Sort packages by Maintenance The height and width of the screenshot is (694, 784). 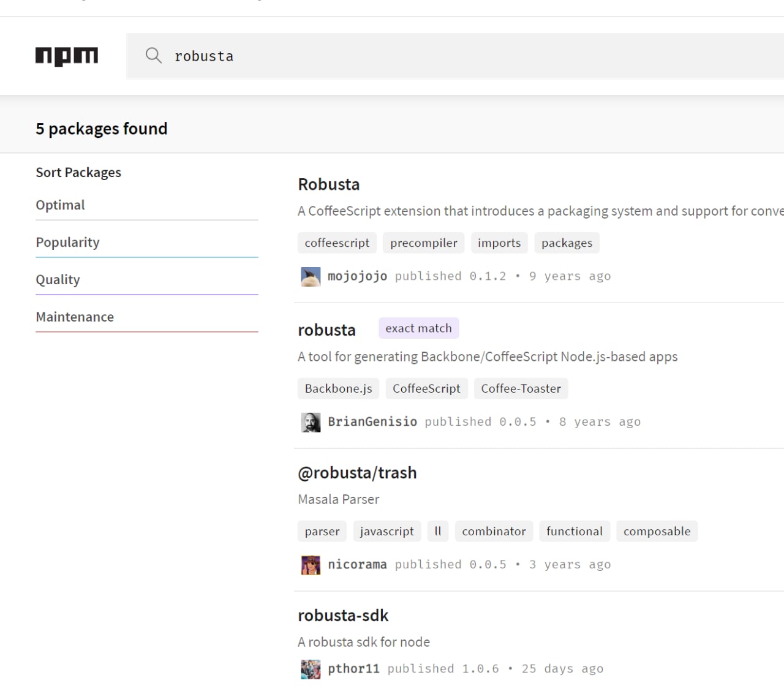[147, 317]
